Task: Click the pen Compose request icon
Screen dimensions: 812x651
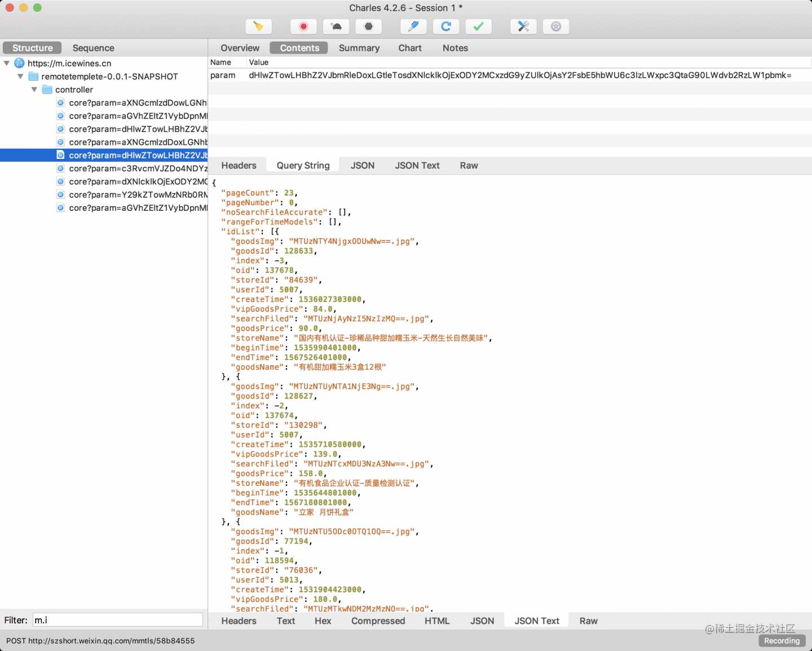Action: [413, 26]
